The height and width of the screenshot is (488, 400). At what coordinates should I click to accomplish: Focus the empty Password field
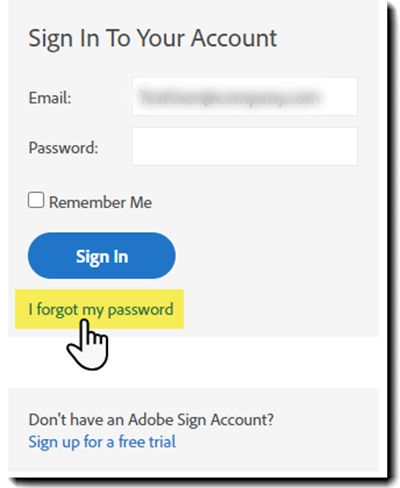245,146
